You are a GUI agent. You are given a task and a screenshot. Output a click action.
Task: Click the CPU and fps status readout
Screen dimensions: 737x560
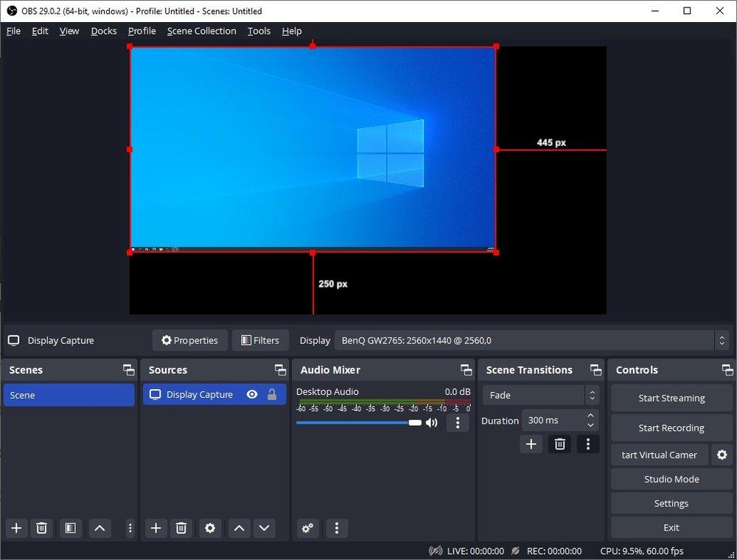point(642,550)
